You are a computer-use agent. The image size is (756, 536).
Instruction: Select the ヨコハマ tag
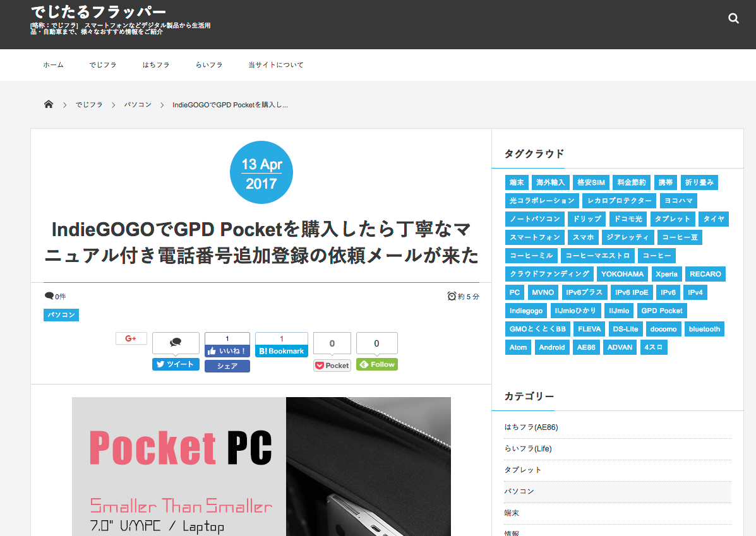[x=678, y=201]
